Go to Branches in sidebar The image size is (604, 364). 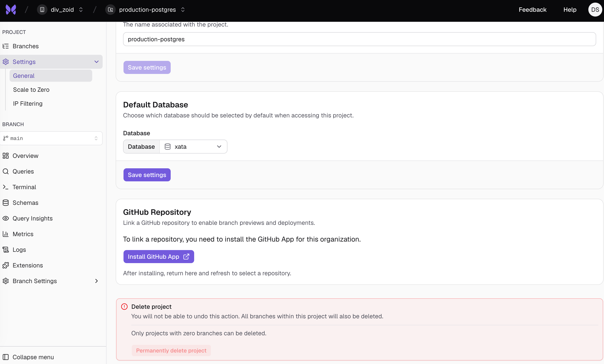[x=25, y=46]
